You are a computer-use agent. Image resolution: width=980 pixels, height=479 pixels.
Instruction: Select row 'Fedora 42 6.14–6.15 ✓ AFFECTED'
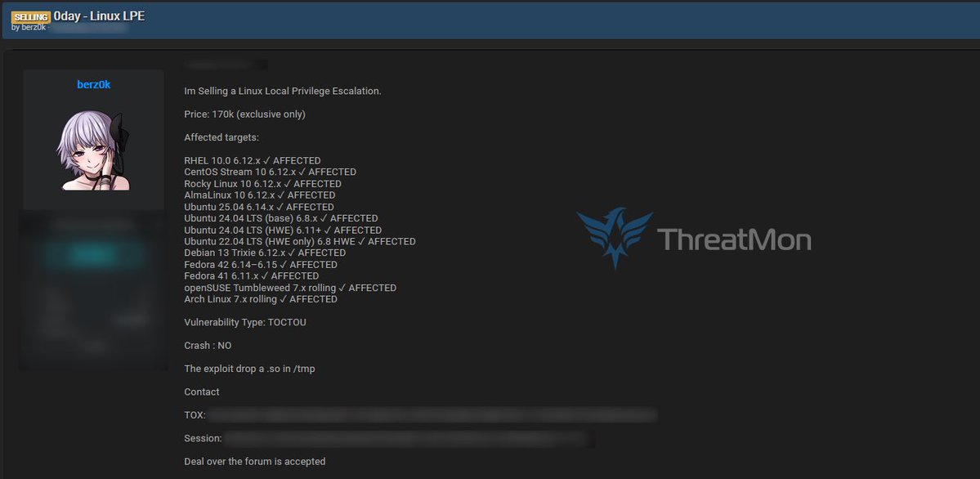pyautogui.click(x=261, y=265)
